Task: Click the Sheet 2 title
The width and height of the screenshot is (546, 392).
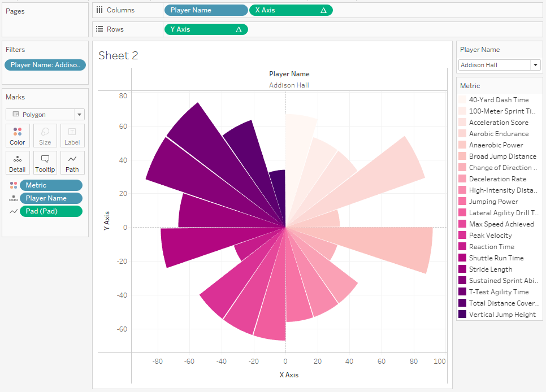Action: pyautogui.click(x=118, y=55)
